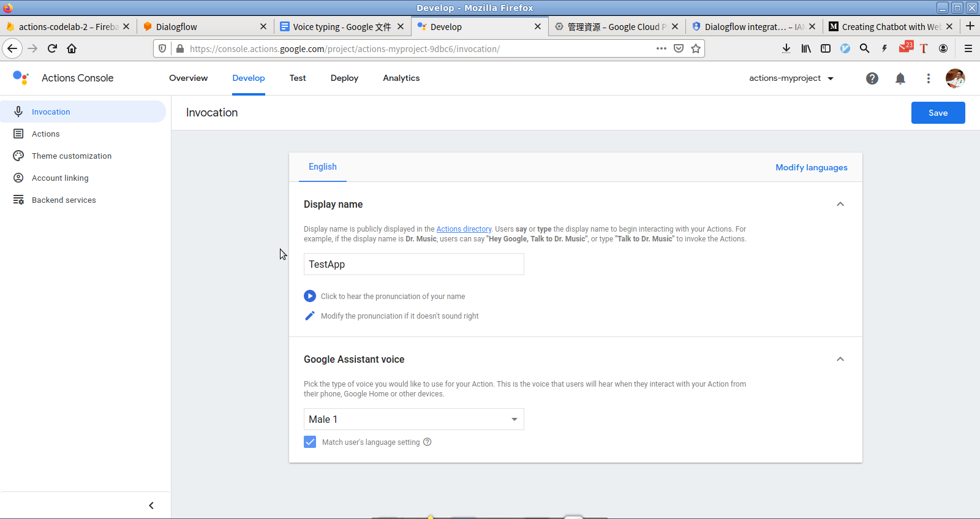Bookmark this page with the star icon

[x=696, y=48]
